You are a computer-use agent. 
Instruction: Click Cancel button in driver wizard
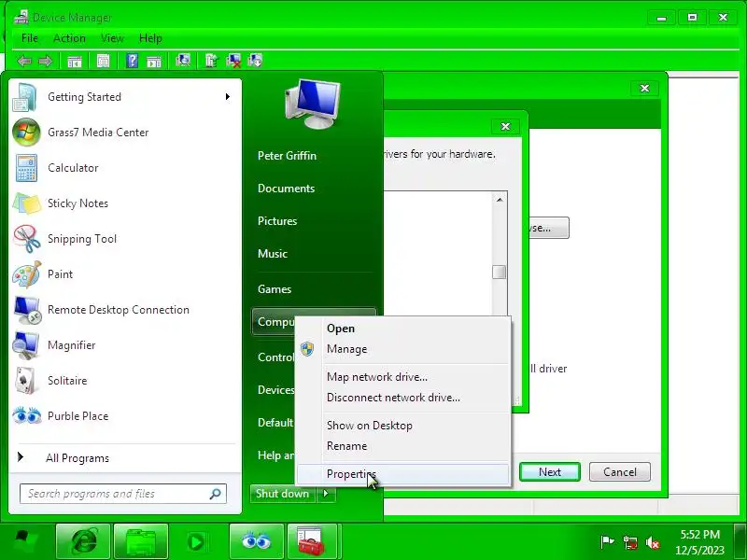point(620,472)
